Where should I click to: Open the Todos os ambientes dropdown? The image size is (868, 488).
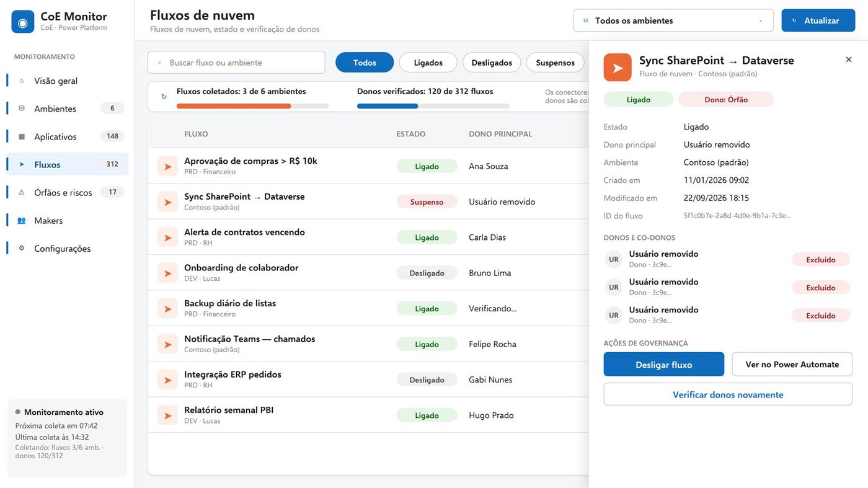point(673,20)
